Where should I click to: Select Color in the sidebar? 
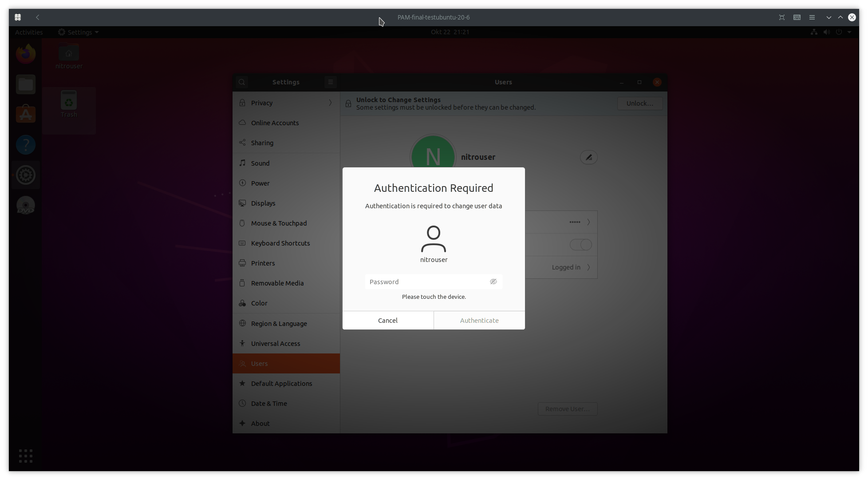[286, 303]
